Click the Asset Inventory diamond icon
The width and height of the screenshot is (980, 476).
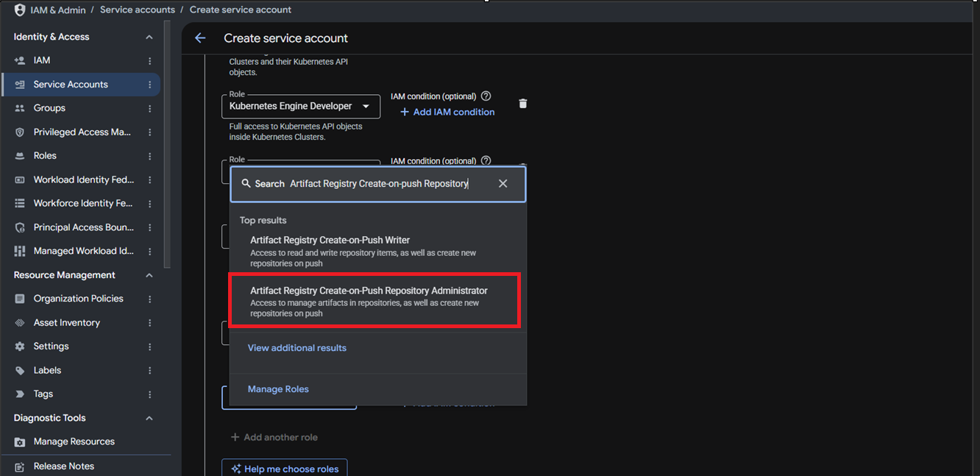20,323
